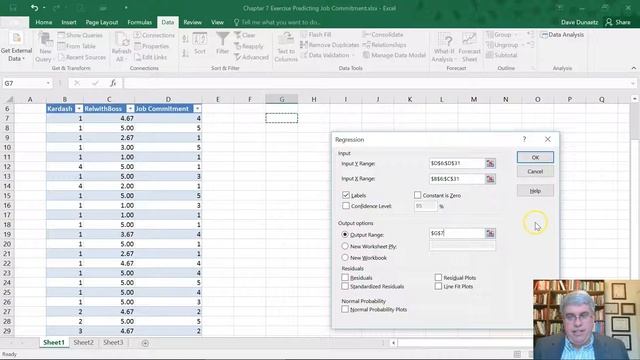
Task: Click the Input X Range collapse-dialog icon
Action: click(490, 179)
